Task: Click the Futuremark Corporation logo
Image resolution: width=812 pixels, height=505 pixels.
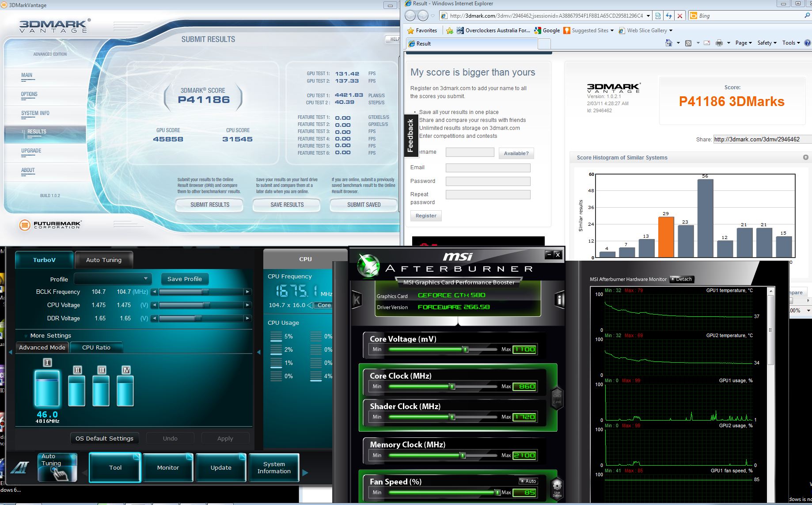Action: click(50, 225)
